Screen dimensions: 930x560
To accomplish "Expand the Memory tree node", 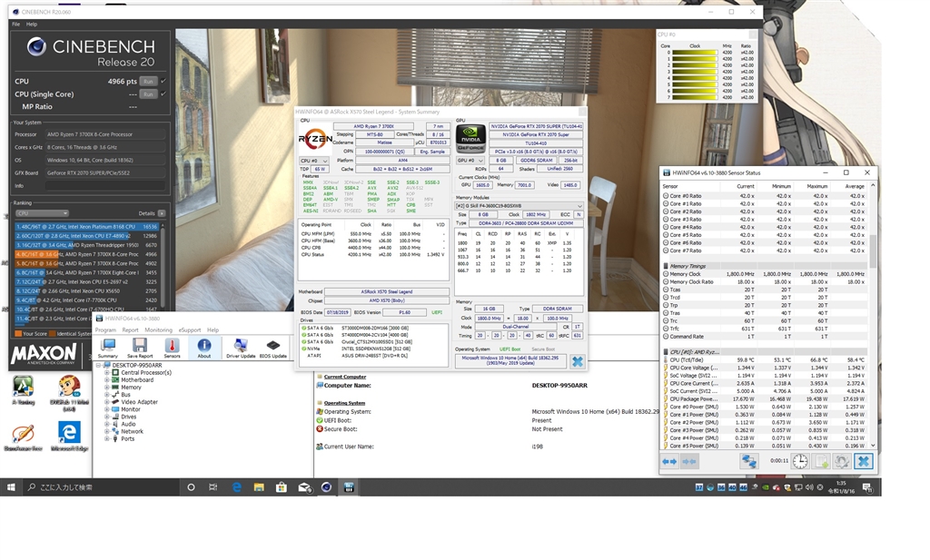I will tap(107, 387).
